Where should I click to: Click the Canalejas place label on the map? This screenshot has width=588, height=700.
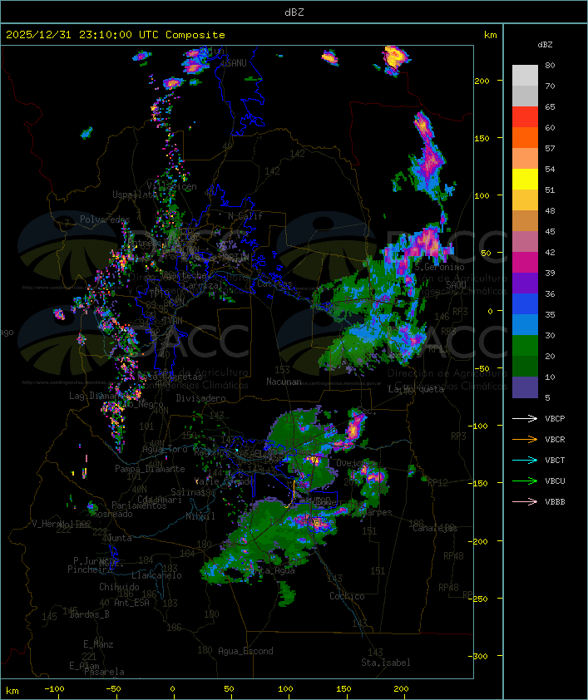click(x=435, y=528)
